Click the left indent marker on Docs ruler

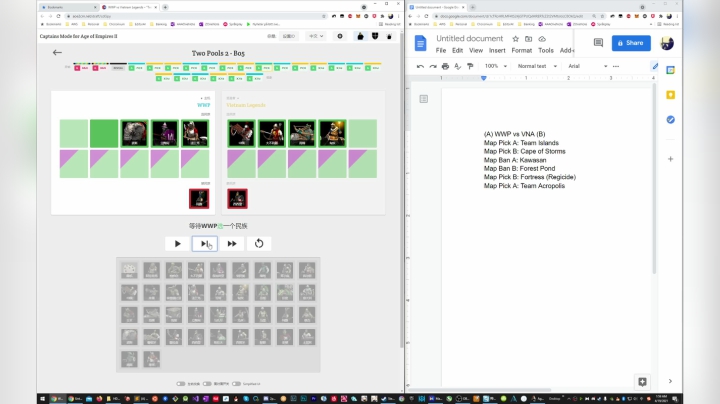(484, 78)
